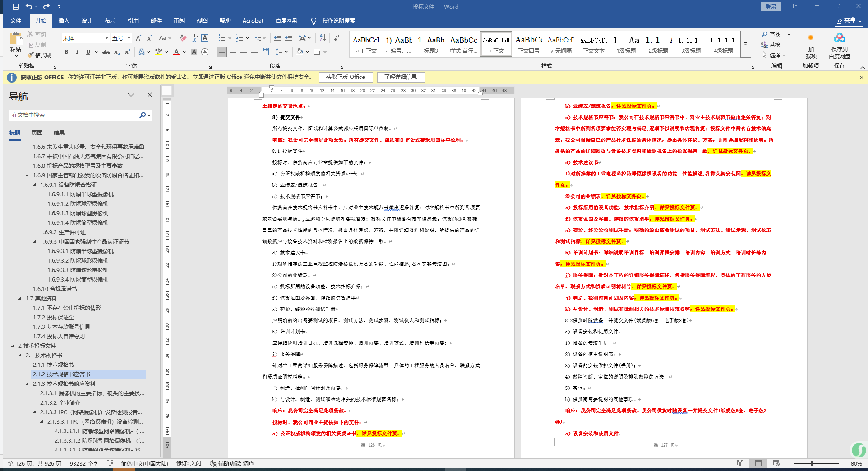Collapse the 1.6.9.1 设备防爆合格证 tree node

(34, 185)
